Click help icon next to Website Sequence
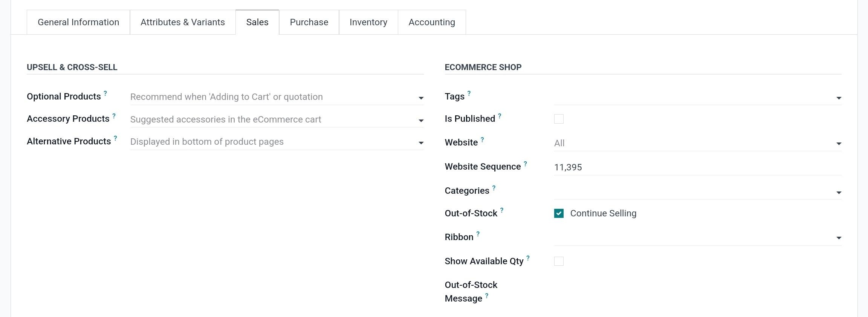The height and width of the screenshot is (317, 868). click(x=525, y=164)
